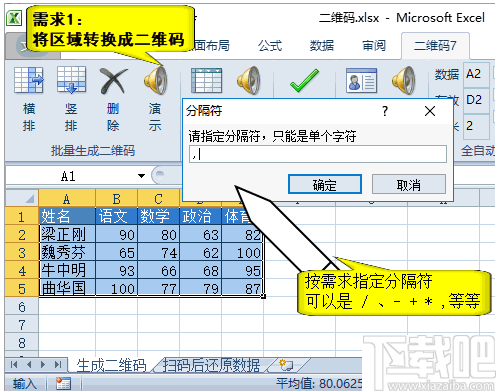Screen dimensions: 498x391
Task: Open the 数据 ribbon tab
Action: [x=322, y=46]
